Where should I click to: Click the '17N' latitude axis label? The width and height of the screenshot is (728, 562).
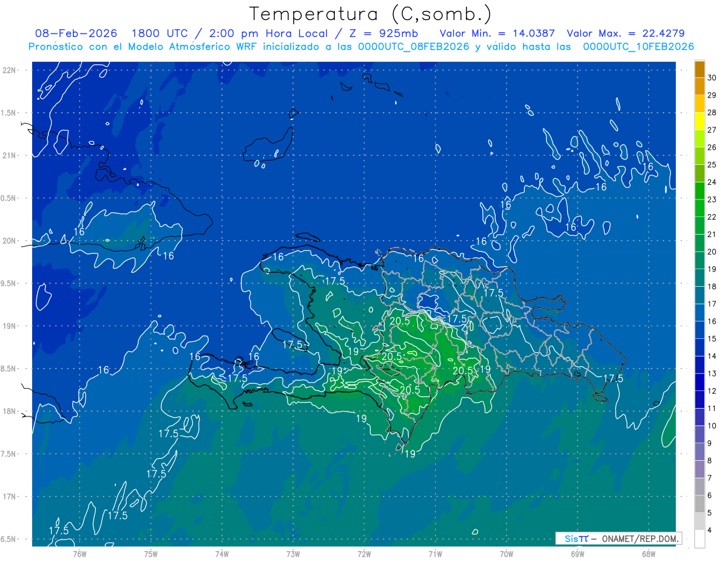pyautogui.click(x=10, y=497)
